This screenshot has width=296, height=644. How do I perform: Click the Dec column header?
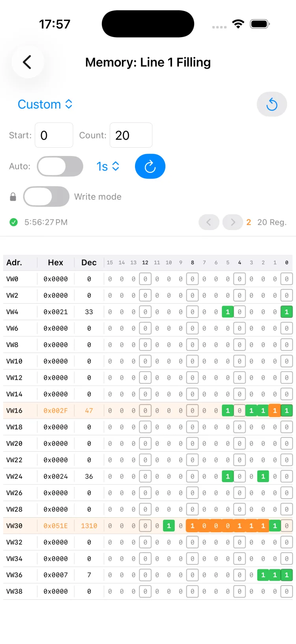89,263
